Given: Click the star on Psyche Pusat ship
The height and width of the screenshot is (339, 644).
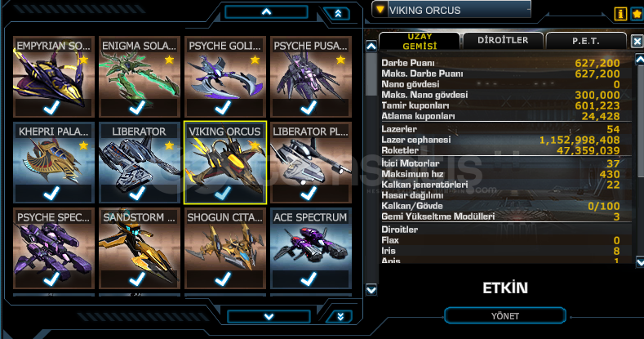Looking at the screenshot, I should coord(340,60).
